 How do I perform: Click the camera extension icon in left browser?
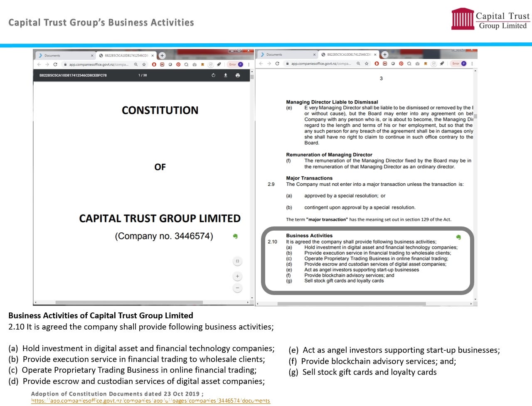(x=195, y=64)
